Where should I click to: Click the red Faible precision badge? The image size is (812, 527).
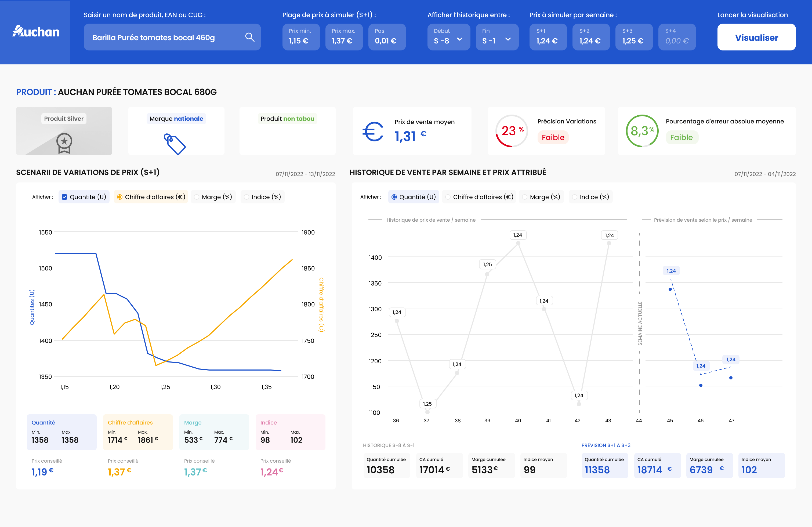pos(553,137)
